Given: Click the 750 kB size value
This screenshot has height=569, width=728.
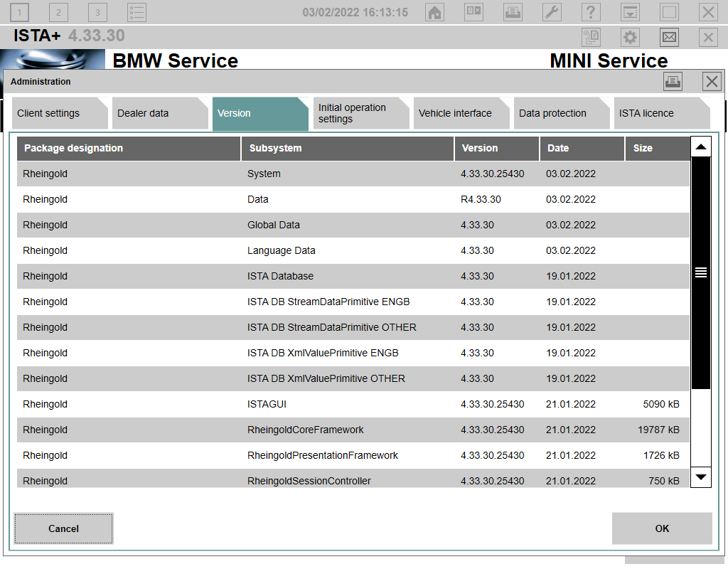Looking at the screenshot, I should point(664,481).
